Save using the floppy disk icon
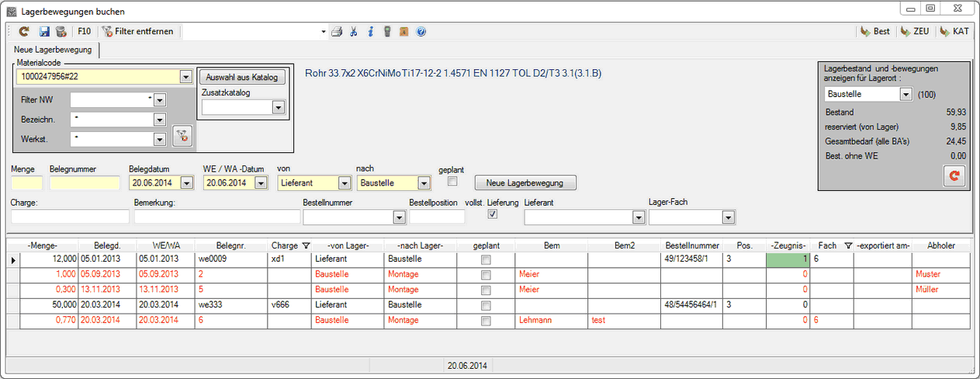 pos(44,32)
